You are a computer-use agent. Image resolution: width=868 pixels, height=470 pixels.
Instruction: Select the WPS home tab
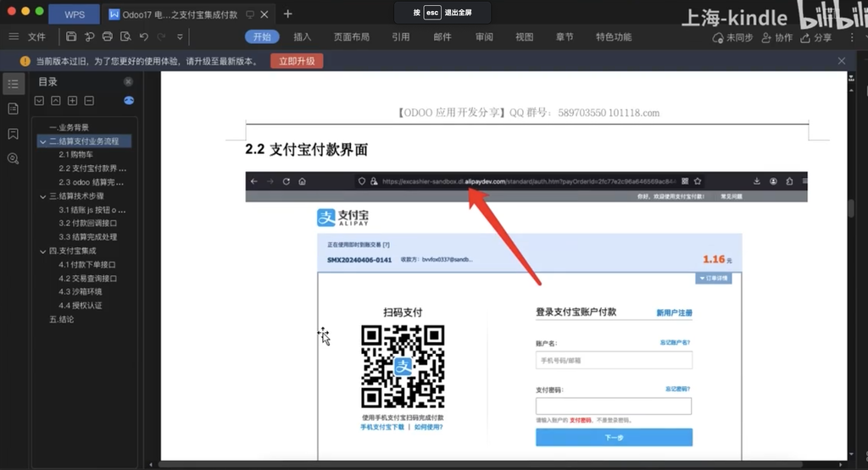point(75,14)
